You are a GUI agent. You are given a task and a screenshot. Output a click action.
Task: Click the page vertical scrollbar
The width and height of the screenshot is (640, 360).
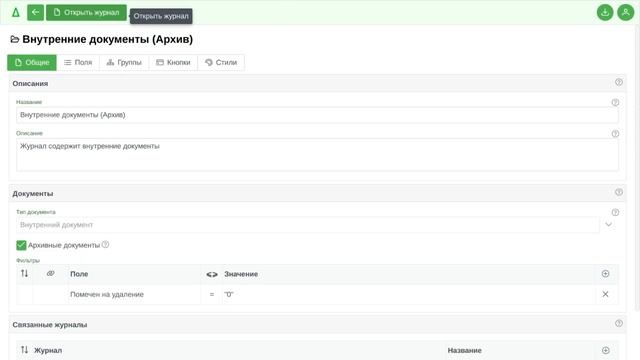coord(638,167)
